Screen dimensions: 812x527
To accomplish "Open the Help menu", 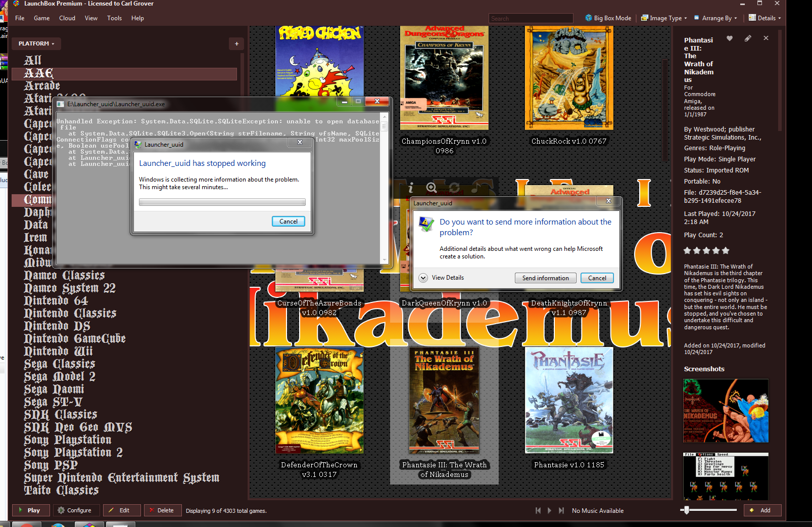I will [137, 18].
